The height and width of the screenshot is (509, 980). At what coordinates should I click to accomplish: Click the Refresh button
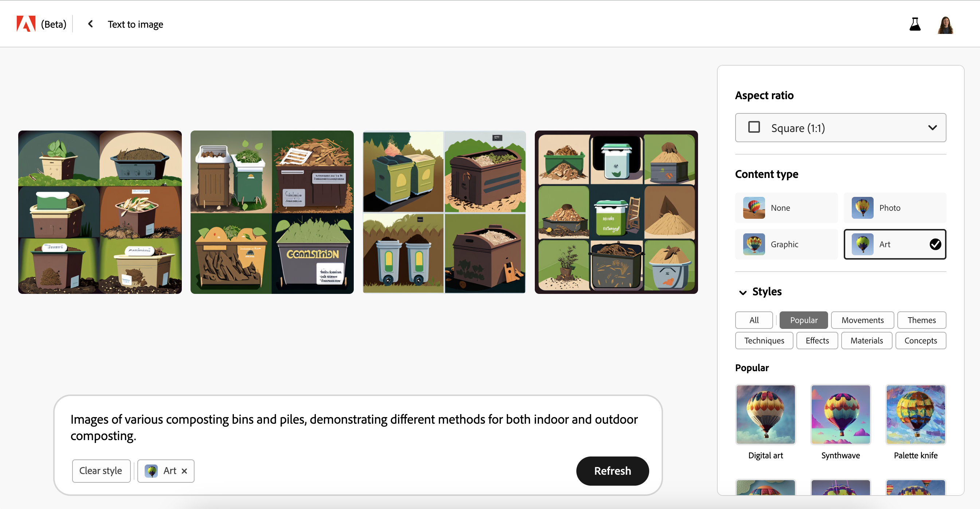point(612,471)
